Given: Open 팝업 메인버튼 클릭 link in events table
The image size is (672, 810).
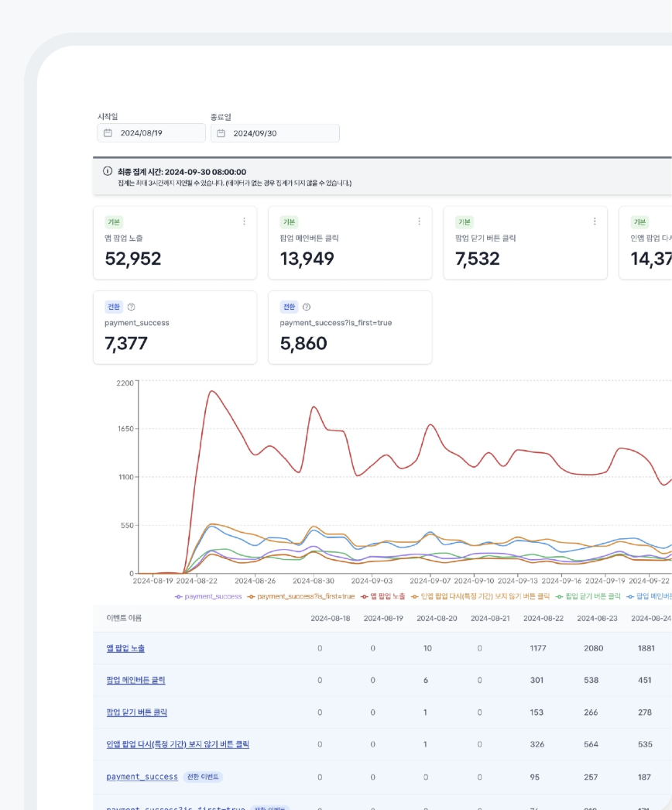Looking at the screenshot, I should (135, 680).
